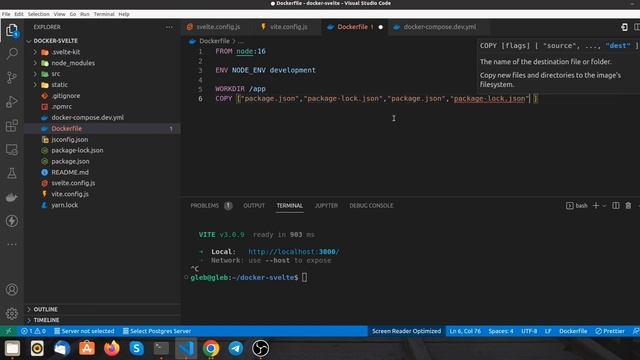The width and height of the screenshot is (640, 360).
Task: Click the remote window indicator in status bar
Action: coord(8,331)
